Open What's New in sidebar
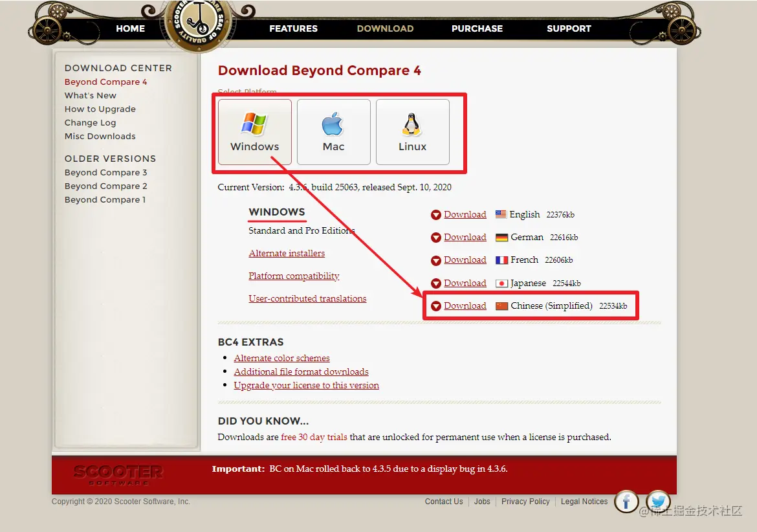 (x=91, y=96)
